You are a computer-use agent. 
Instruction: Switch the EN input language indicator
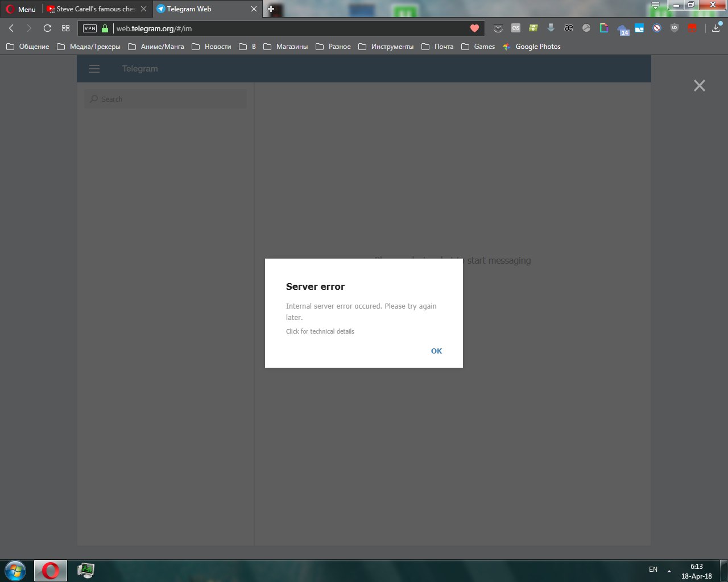point(653,569)
